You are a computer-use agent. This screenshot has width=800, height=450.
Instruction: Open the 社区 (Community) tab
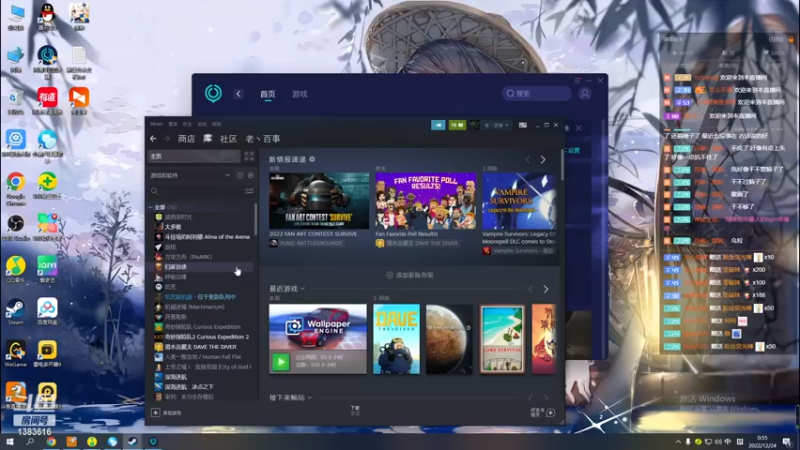tap(229, 139)
